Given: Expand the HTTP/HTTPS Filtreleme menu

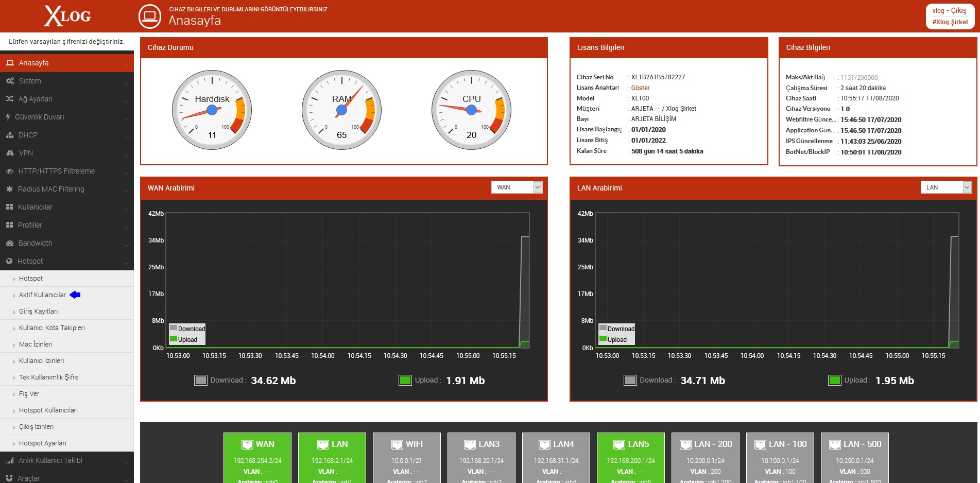Looking at the screenshot, I should (67, 171).
